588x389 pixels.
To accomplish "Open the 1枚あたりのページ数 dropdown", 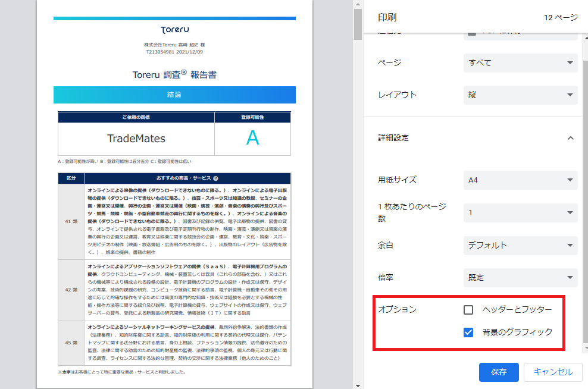I will (x=521, y=212).
